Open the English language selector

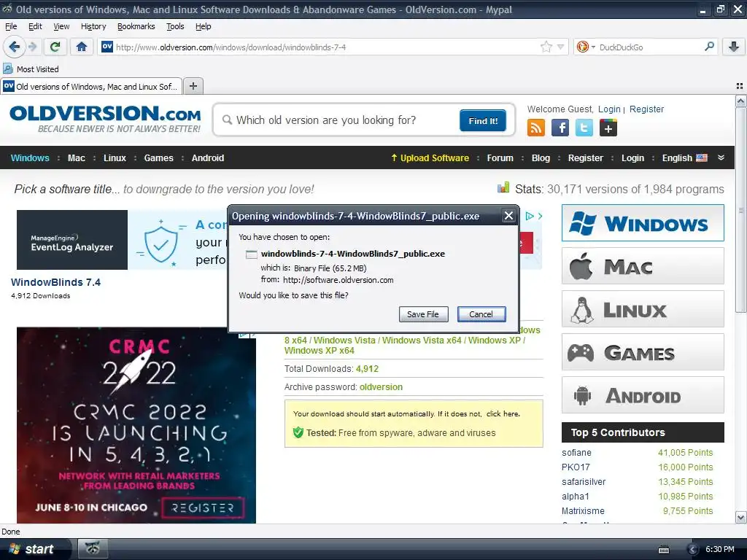point(684,158)
